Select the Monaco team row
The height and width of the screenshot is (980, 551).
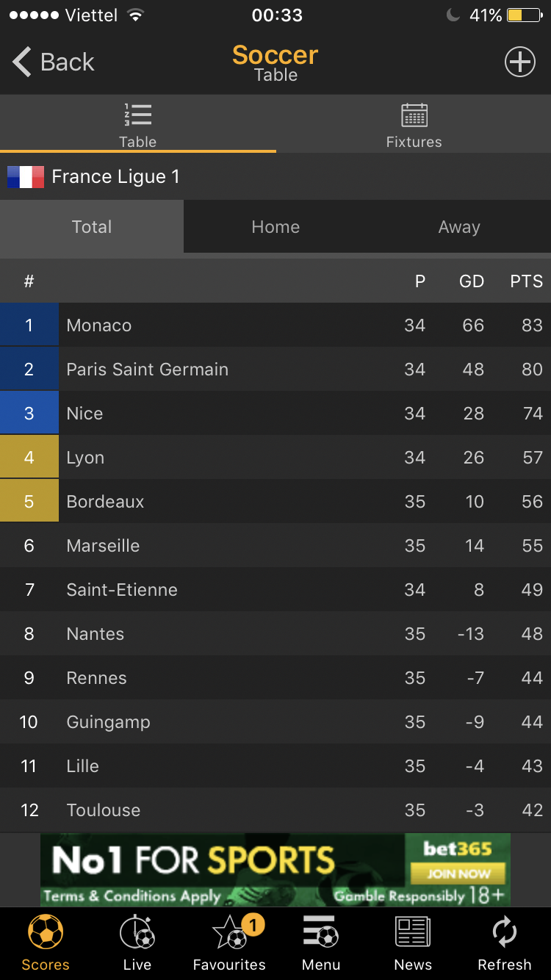coord(275,325)
